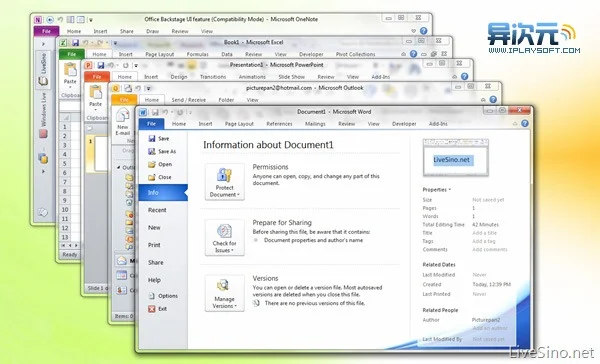This screenshot has width=600, height=364.
Task: Open Share section in Word backstage
Action: (156, 263)
